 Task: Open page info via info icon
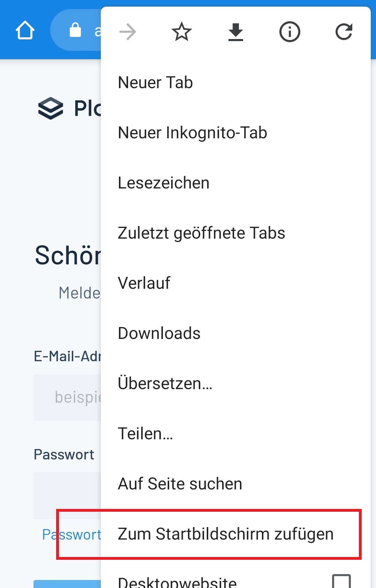tap(289, 32)
